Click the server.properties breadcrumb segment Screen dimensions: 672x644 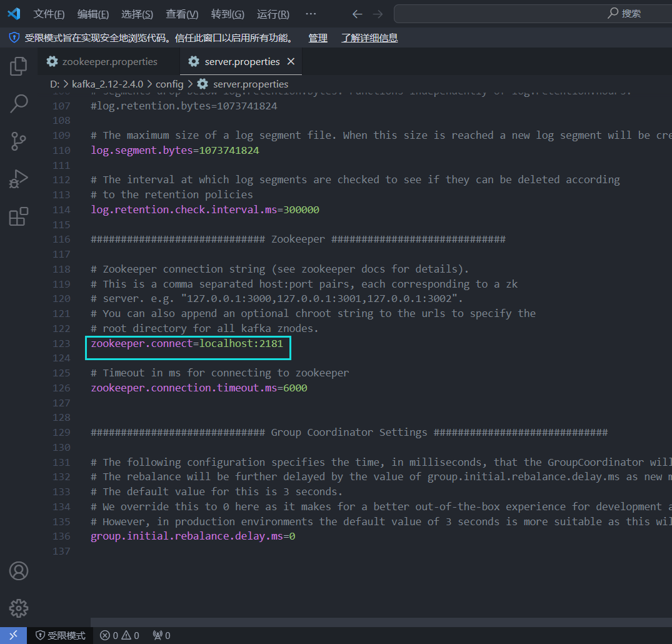point(251,84)
